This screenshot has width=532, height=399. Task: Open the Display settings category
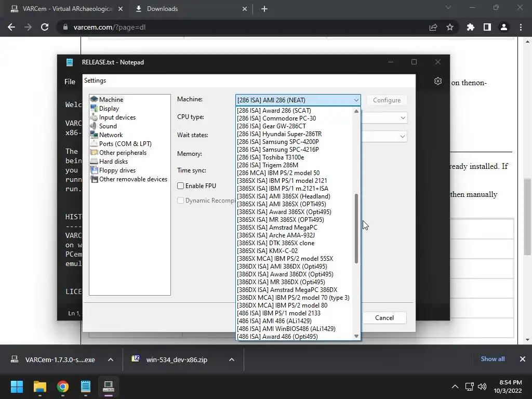pos(109,109)
